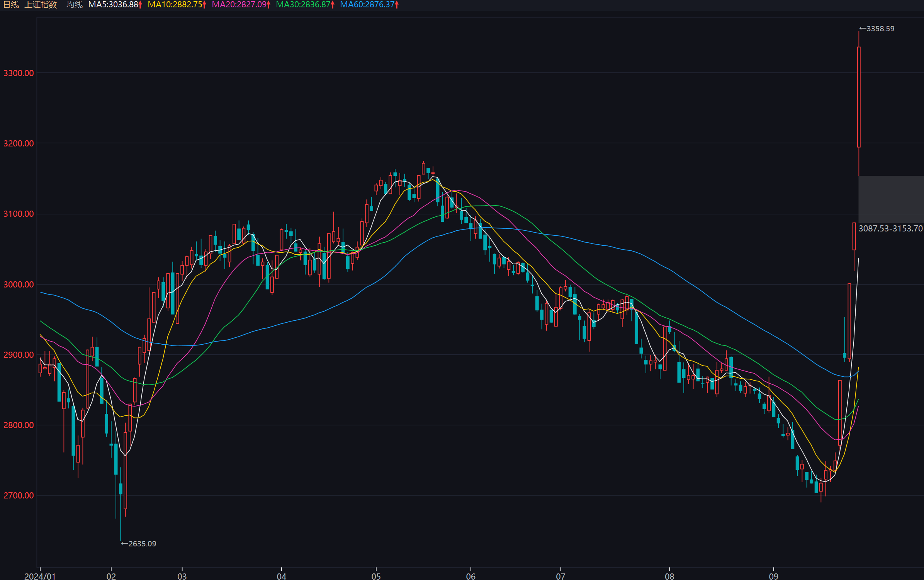
Task: Click the 3100.00 price axis label
Action: [x=19, y=214]
